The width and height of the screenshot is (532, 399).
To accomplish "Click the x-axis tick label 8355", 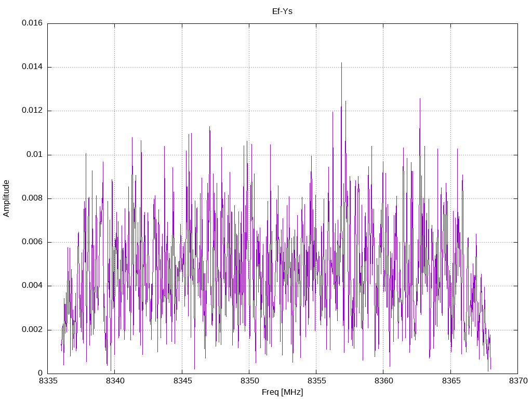I will (316, 381).
